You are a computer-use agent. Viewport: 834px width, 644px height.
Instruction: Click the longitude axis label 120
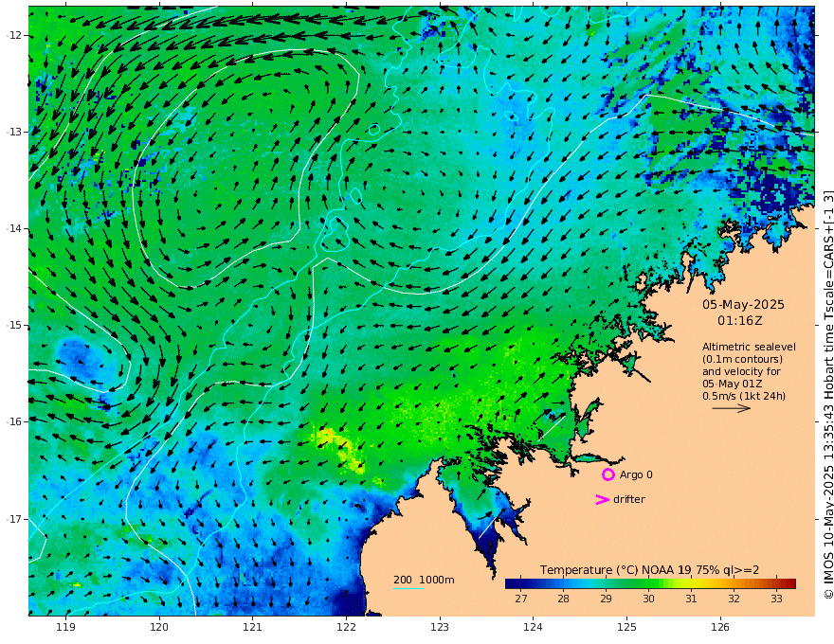pyautogui.click(x=159, y=627)
